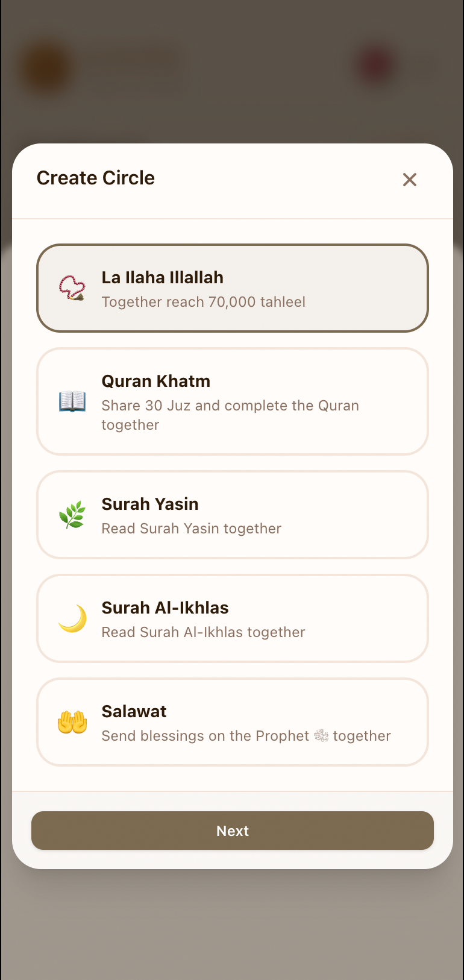This screenshot has width=464, height=980.
Task: Click the prayer beads icon
Action: (72, 288)
